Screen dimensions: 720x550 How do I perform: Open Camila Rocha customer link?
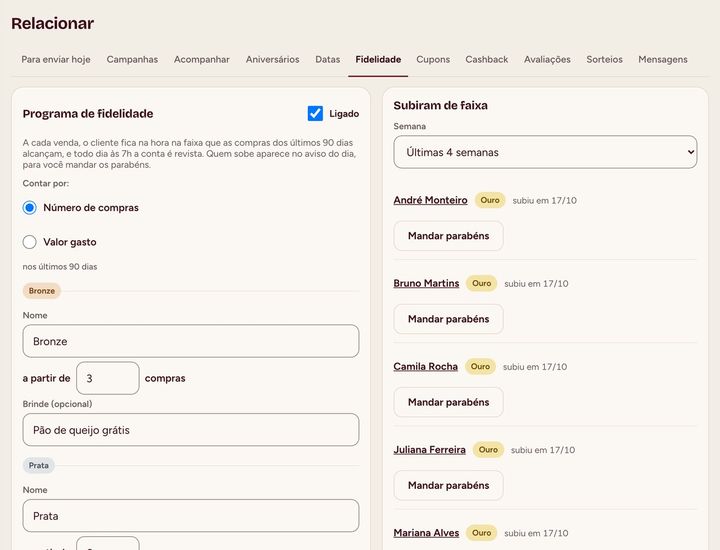[x=425, y=366]
